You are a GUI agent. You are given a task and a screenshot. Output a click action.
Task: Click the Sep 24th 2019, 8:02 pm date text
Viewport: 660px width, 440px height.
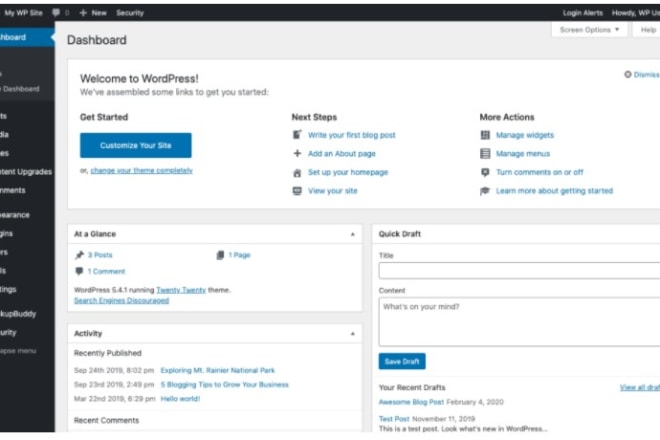114,370
